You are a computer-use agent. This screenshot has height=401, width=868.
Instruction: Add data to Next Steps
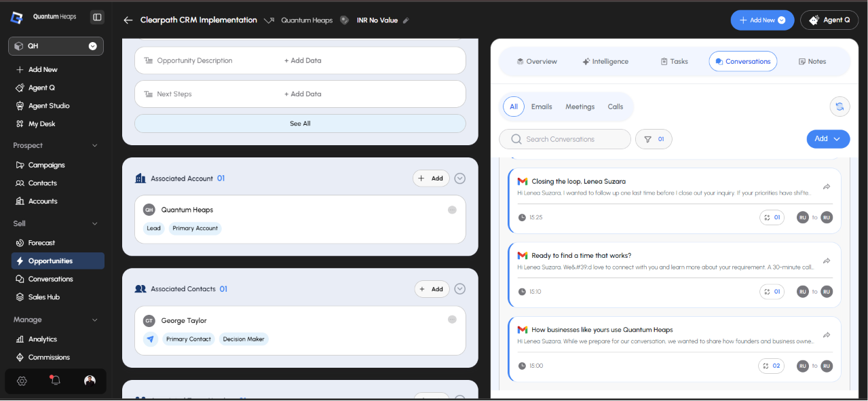point(303,94)
